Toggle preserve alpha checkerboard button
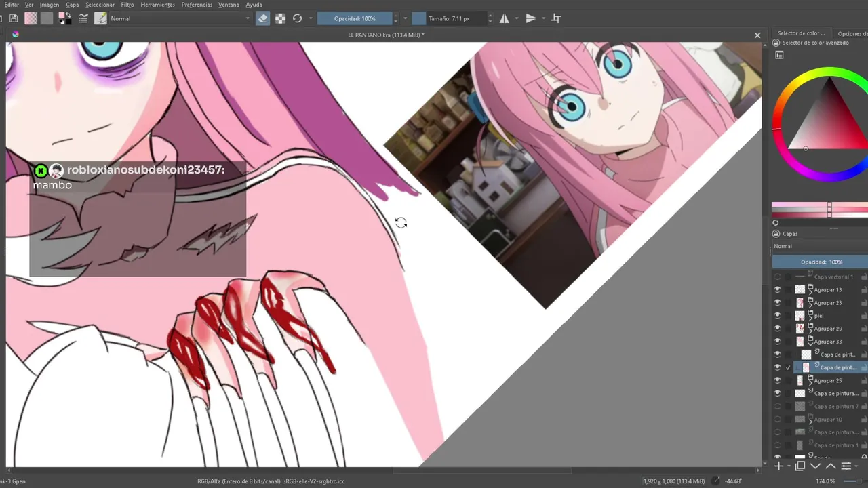868x488 pixels. click(x=280, y=18)
